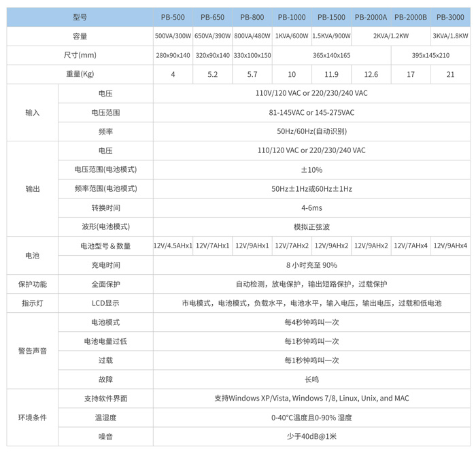Click dimension value 280x90x140

(x=173, y=55)
